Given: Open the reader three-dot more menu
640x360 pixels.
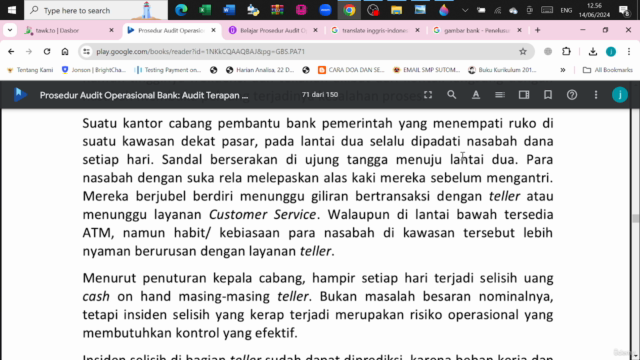Looking at the screenshot, I should click(x=596, y=95).
